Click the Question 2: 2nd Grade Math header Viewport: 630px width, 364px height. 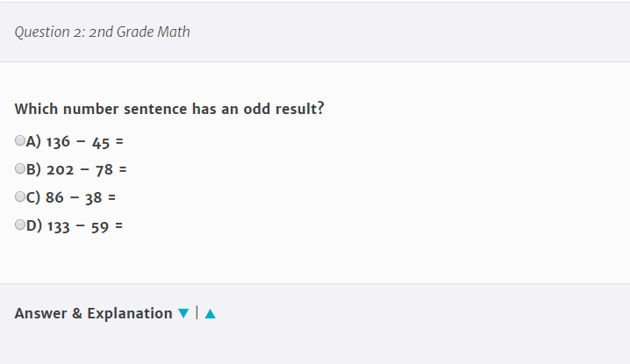[103, 32]
